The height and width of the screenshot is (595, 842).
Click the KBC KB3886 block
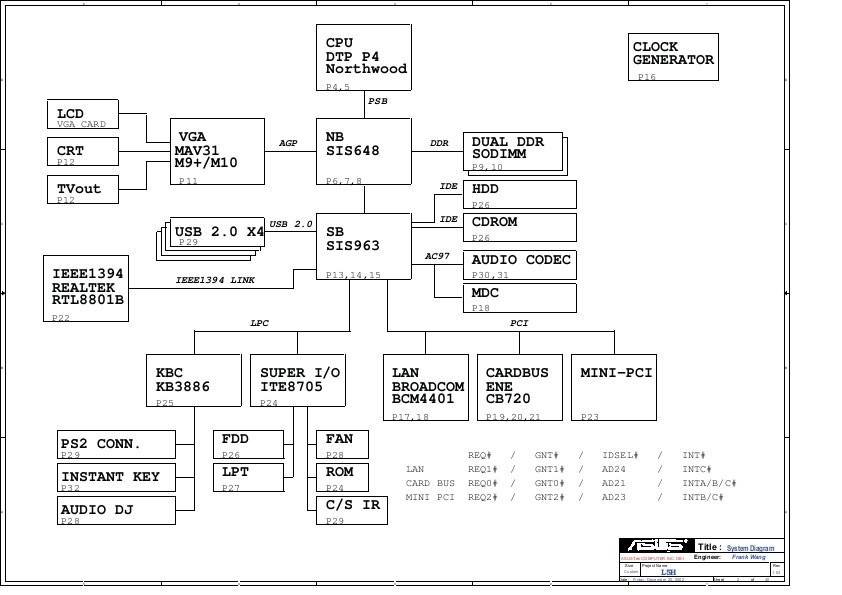click(x=194, y=380)
